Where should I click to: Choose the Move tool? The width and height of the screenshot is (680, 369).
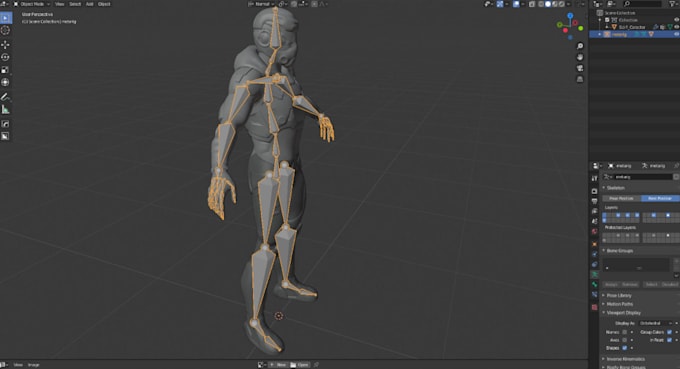[5, 45]
